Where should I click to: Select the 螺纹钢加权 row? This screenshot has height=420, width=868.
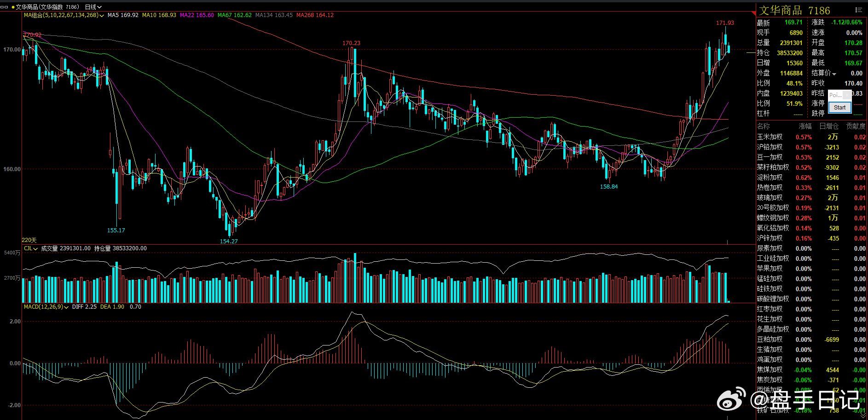812,218
